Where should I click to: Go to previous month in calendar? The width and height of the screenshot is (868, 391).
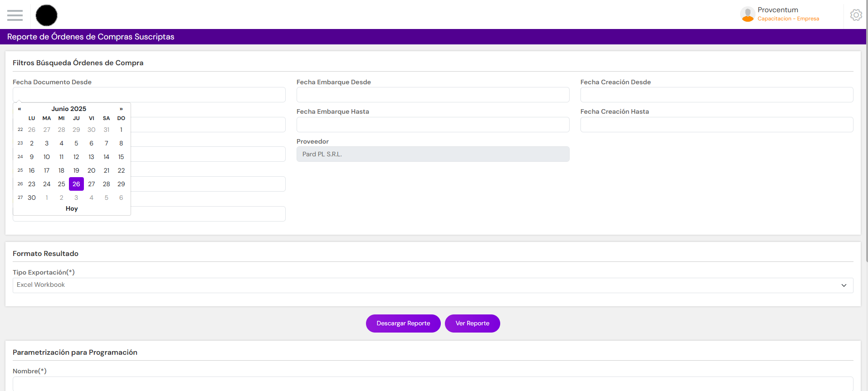click(x=20, y=109)
